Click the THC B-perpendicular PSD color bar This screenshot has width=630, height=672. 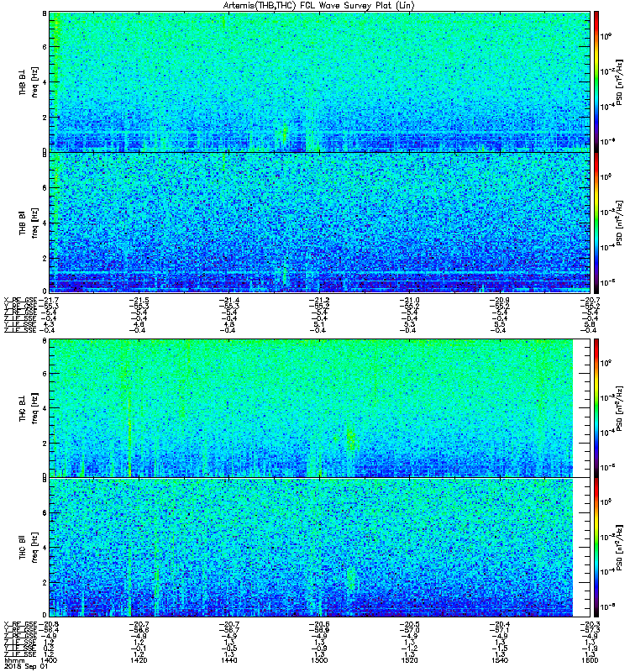tap(596, 408)
